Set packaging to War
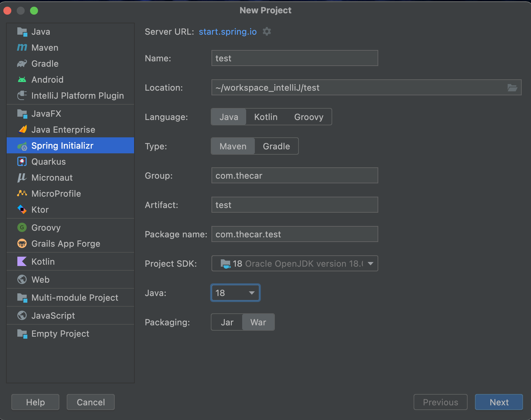This screenshot has width=531, height=420. click(258, 322)
